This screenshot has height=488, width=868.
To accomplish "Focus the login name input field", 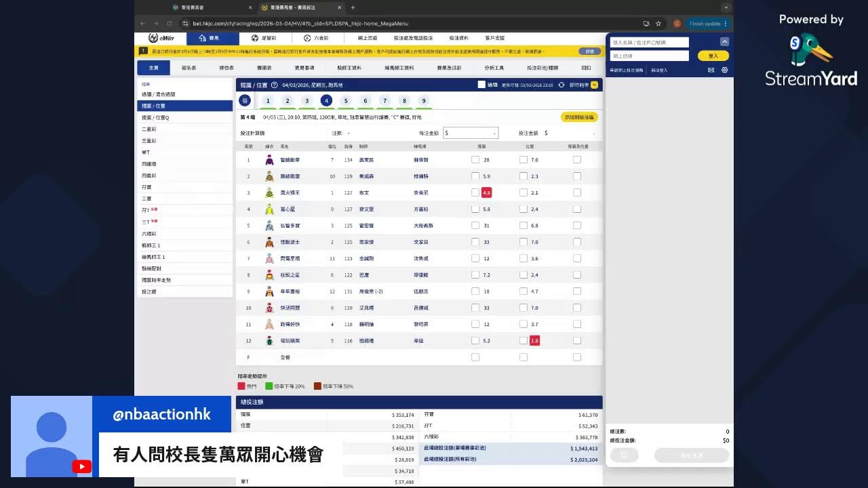I will [x=650, y=42].
